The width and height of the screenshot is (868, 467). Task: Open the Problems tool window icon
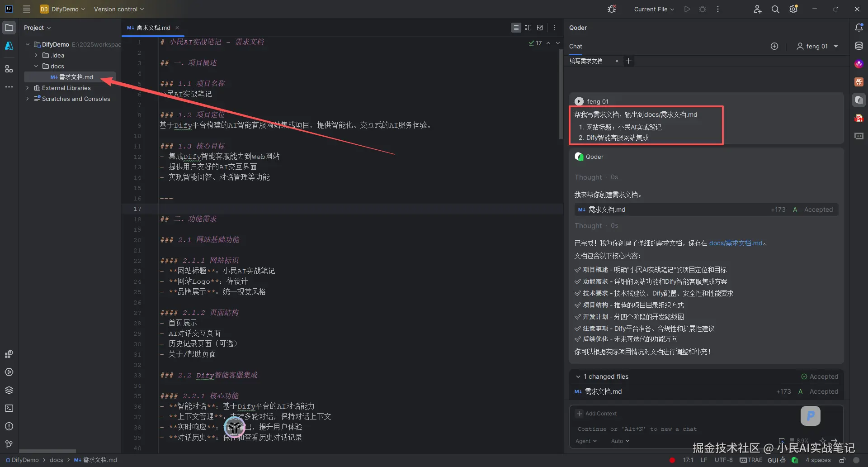(9, 426)
